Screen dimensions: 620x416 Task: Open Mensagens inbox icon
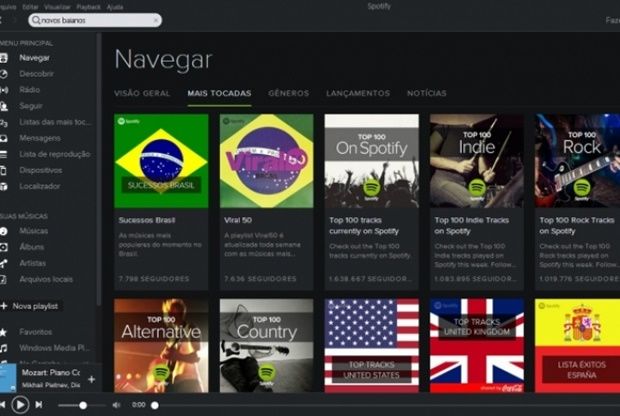3,138
